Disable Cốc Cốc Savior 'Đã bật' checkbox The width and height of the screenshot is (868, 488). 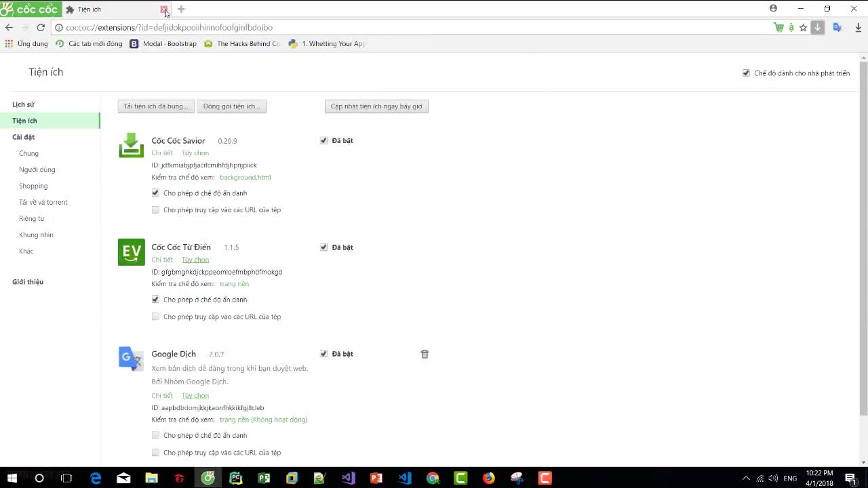coord(323,141)
